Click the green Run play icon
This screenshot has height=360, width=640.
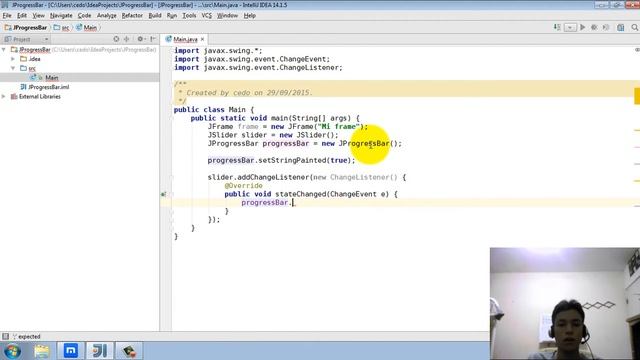tap(582, 27)
